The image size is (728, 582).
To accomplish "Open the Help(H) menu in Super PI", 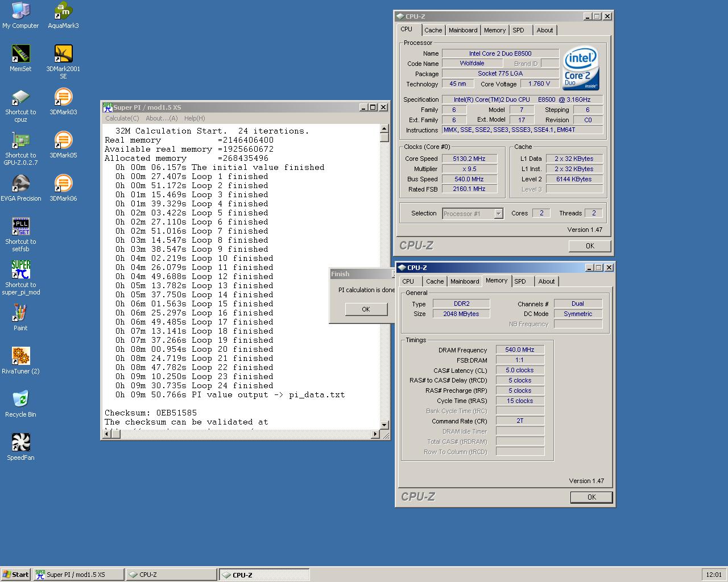I will point(194,118).
